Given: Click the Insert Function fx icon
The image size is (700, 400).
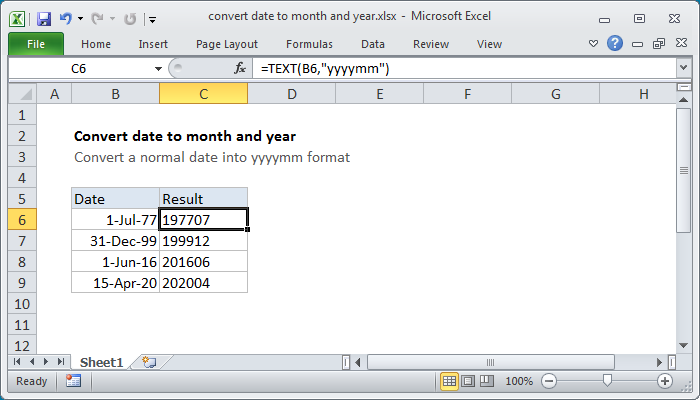Looking at the screenshot, I should pos(240,68).
